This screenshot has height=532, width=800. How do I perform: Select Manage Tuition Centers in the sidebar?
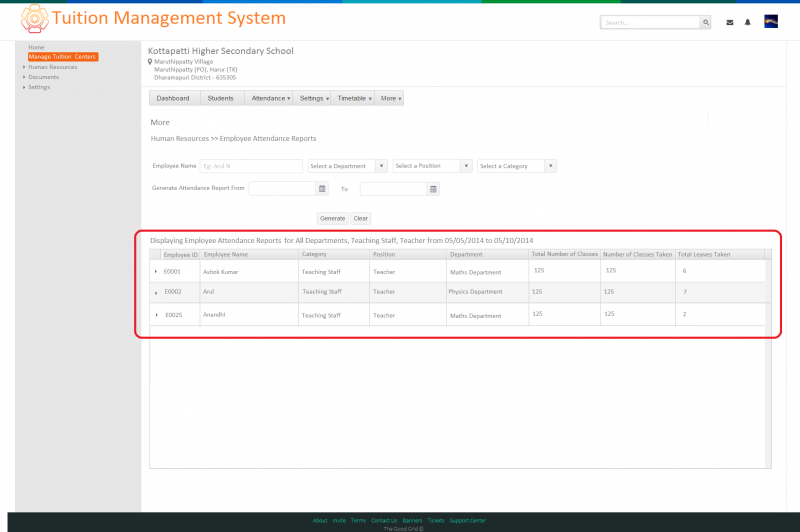click(x=63, y=57)
